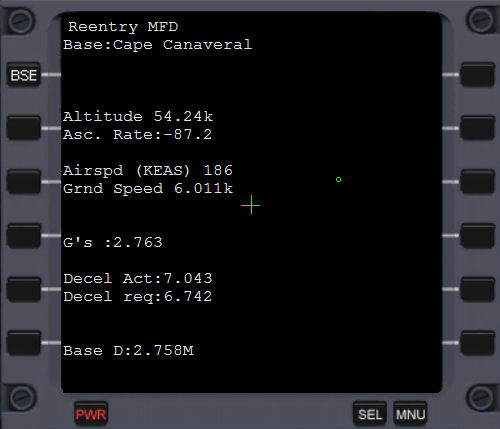Click the blank left button beside Base D
Image resolution: width=500 pixels, height=429 pixels.
[24, 343]
